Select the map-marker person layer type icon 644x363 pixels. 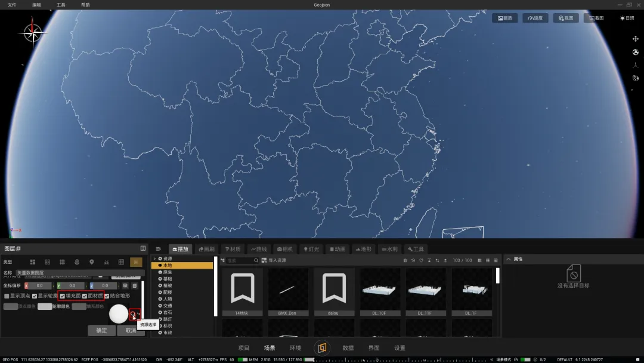pyautogui.click(x=77, y=262)
